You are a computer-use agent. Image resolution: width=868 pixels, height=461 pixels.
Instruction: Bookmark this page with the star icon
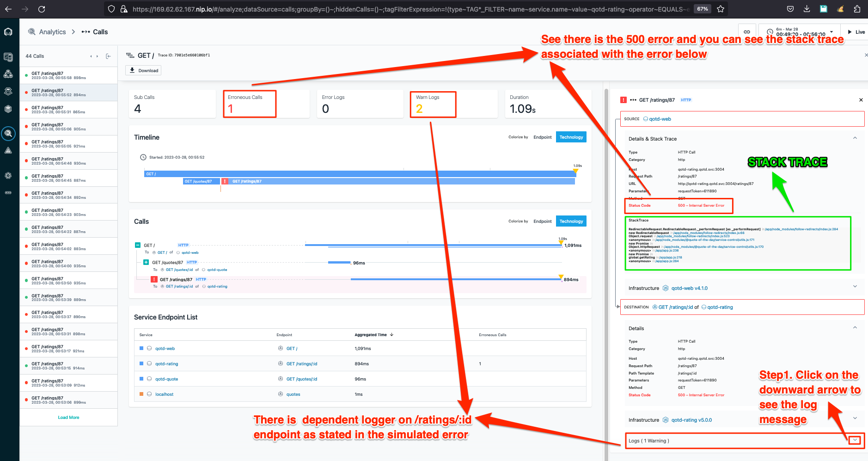click(721, 9)
